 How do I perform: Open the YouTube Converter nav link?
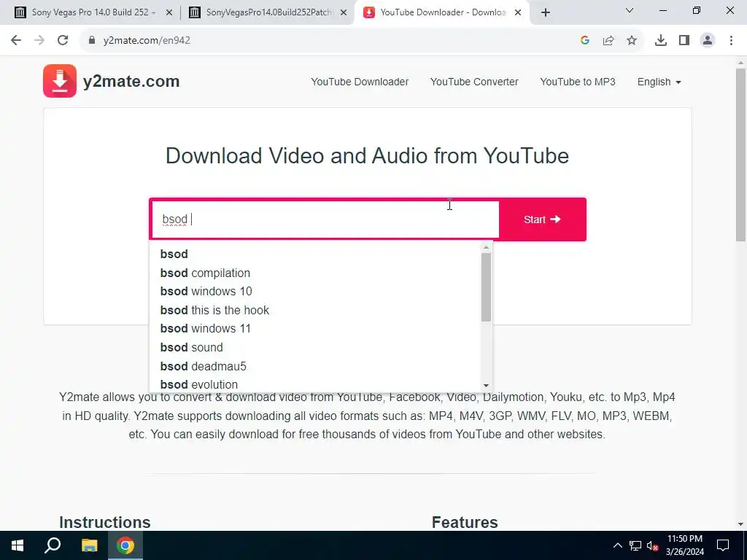[x=474, y=82]
